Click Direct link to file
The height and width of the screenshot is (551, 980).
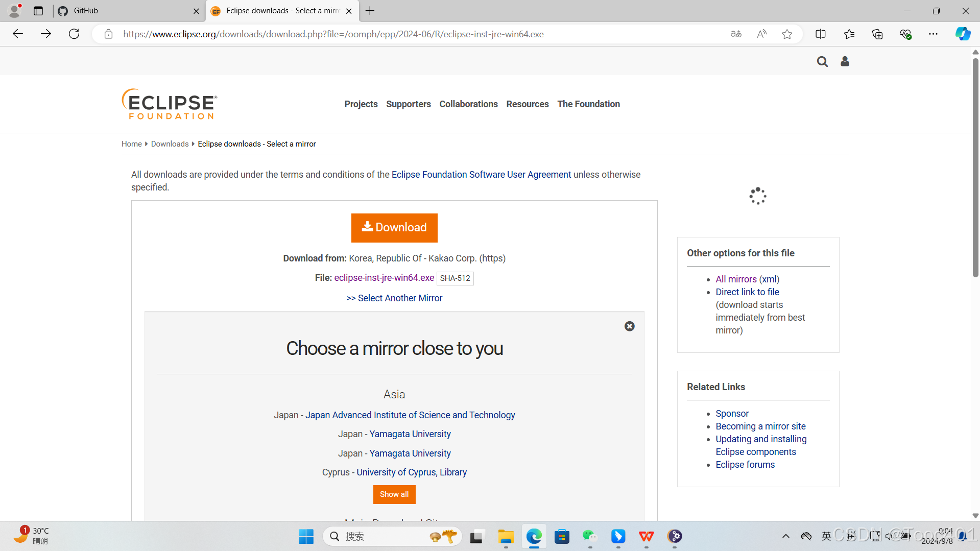[747, 292]
